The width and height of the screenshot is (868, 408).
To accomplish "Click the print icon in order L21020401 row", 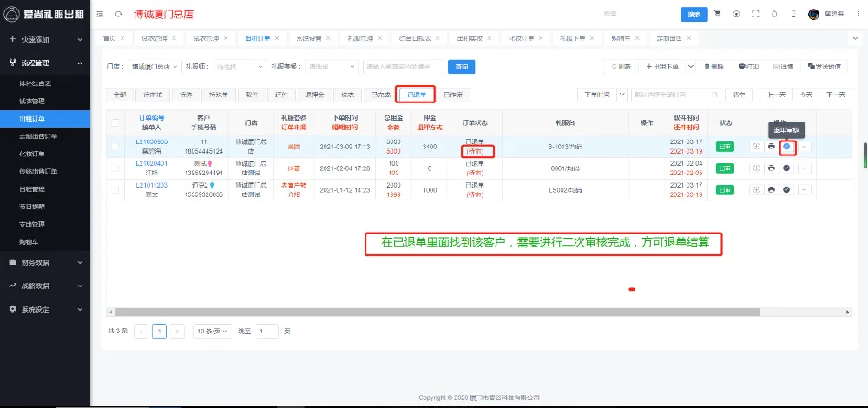I will click(x=771, y=168).
